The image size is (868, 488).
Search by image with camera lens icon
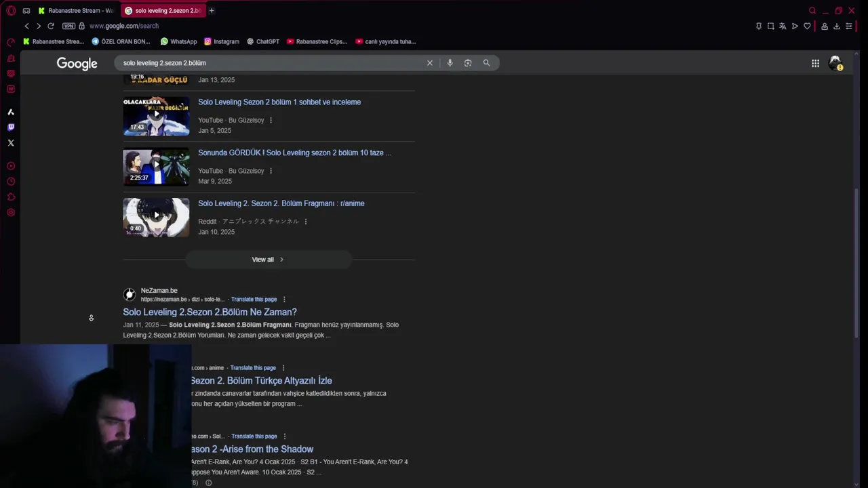[x=468, y=62]
